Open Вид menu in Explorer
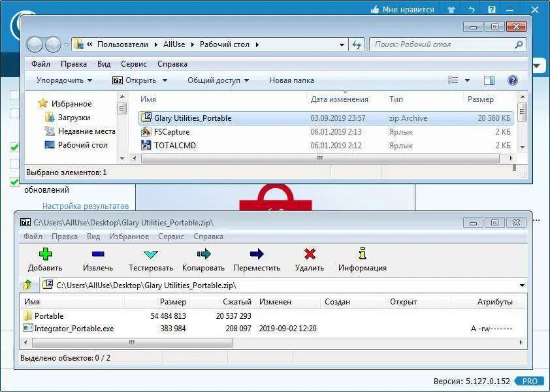 point(104,64)
